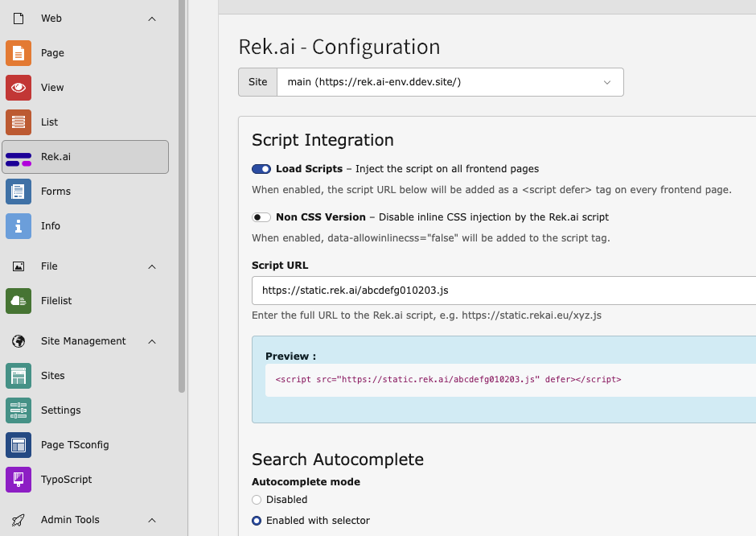Open the Page module icon
The width and height of the screenshot is (756, 536).
tap(18, 53)
